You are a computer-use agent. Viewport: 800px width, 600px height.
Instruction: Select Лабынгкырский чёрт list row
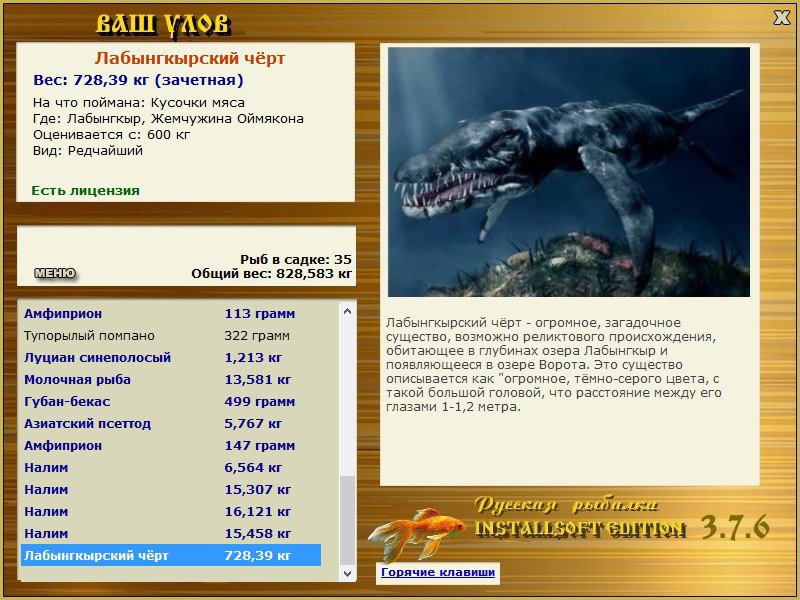coord(171,555)
